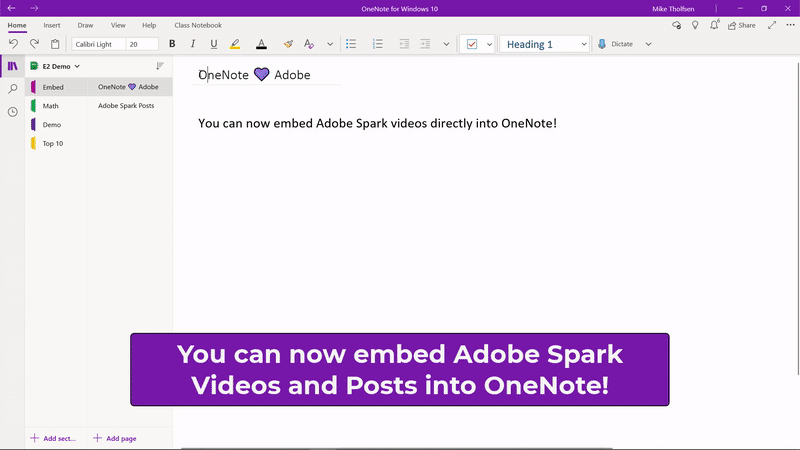Click the Share button
Viewport: 800px width, 450px height.
(x=741, y=25)
